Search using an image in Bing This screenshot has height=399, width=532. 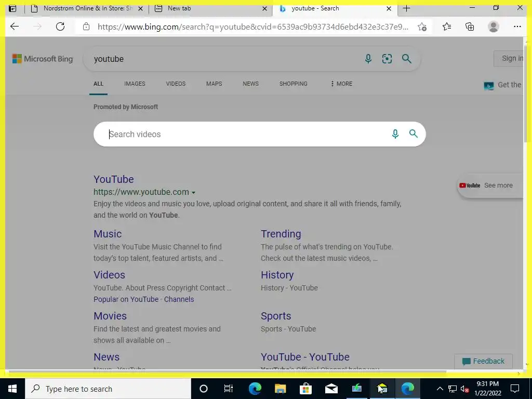coord(387,59)
